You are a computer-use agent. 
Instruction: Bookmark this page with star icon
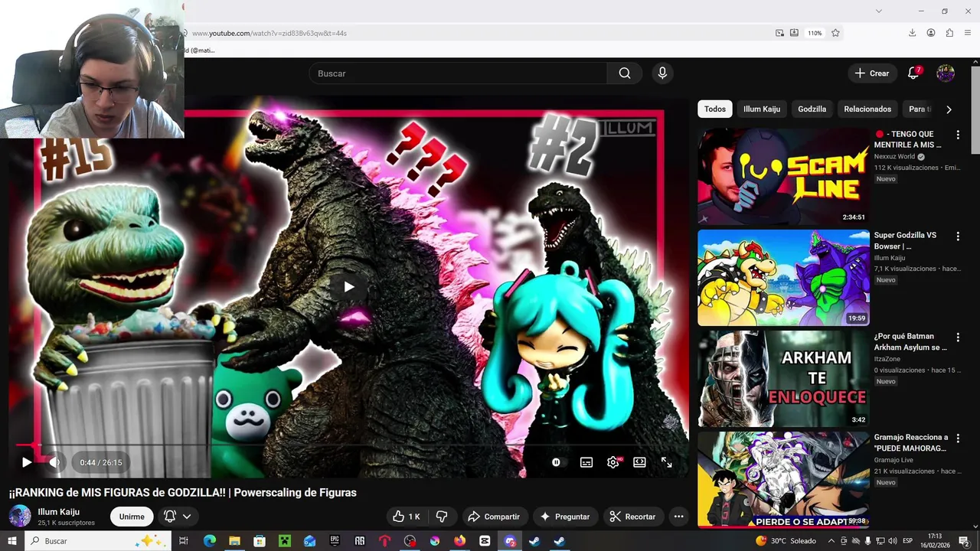835,33
